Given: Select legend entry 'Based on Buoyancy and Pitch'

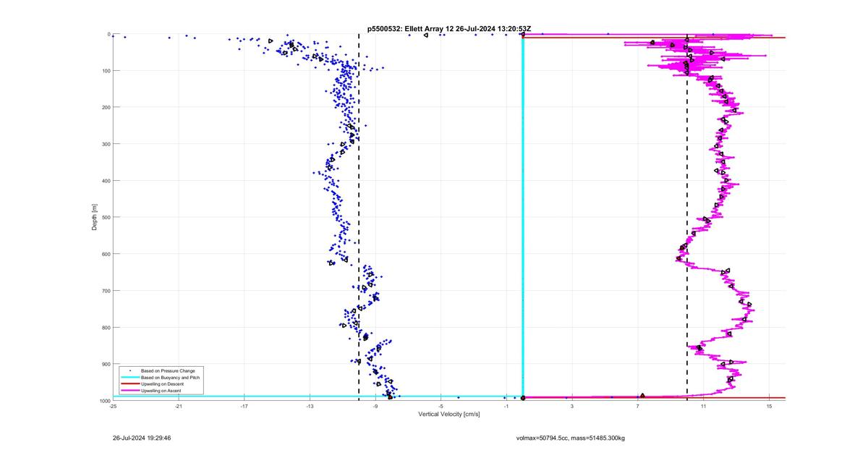Looking at the screenshot, I should tap(170, 378).
